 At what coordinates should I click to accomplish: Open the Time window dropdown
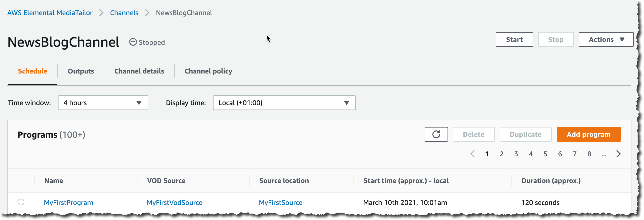pos(103,103)
